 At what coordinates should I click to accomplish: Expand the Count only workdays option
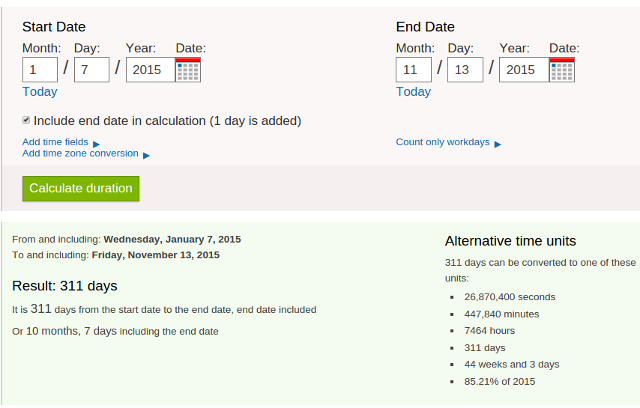tap(442, 142)
